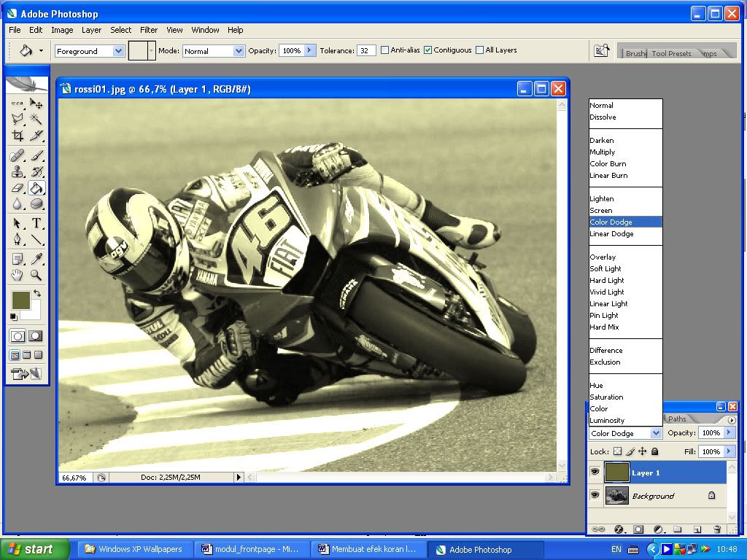Select the Move tool
The width and height of the screenshot is (747, 560).
pos(36,103)
